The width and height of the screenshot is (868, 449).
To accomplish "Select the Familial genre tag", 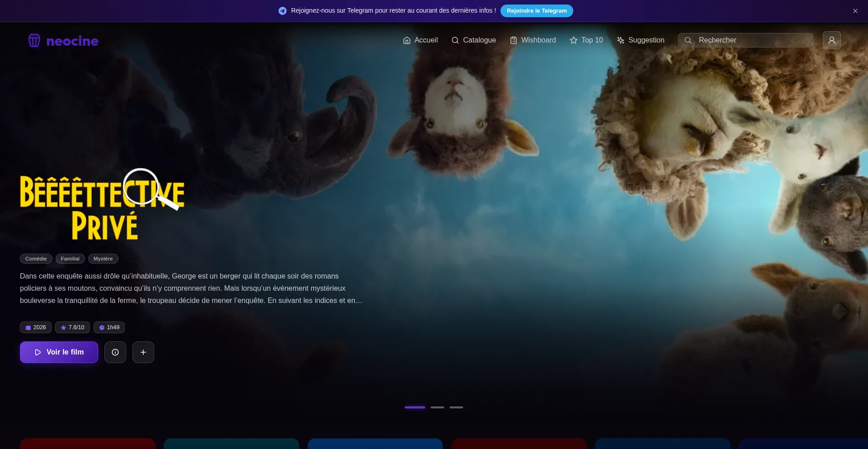I will [x=70, y=259].
